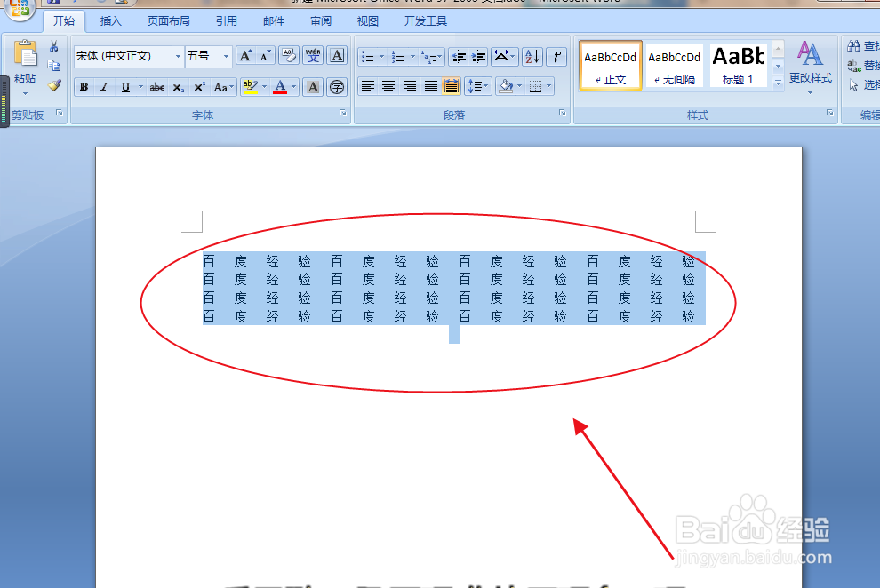Viewport: 880px width, 588px height.
Task: Switch to the 视图 tab
Action: point(368,21)
